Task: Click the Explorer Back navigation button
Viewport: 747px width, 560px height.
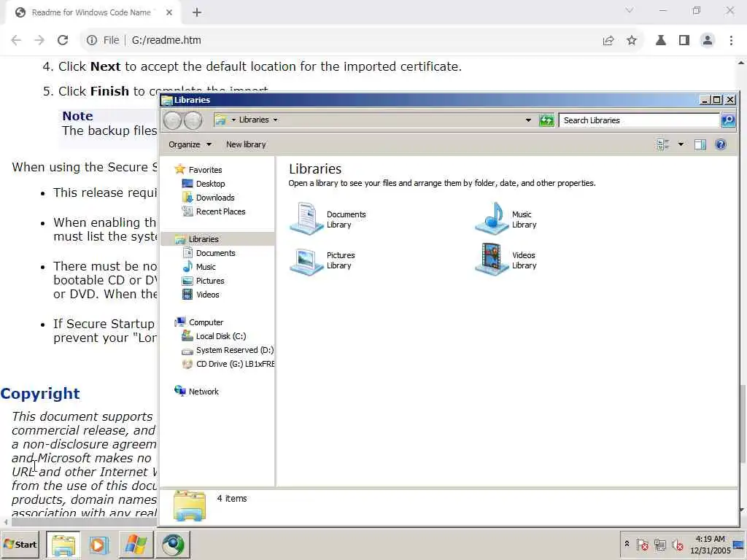Action: (x=172, y=120)
